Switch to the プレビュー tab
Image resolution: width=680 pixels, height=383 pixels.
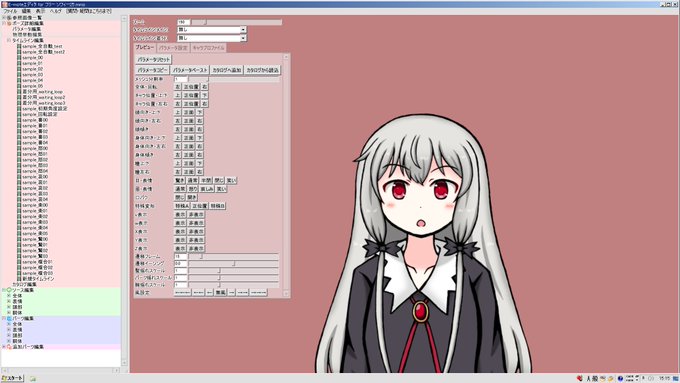click(x=144, y=47)
